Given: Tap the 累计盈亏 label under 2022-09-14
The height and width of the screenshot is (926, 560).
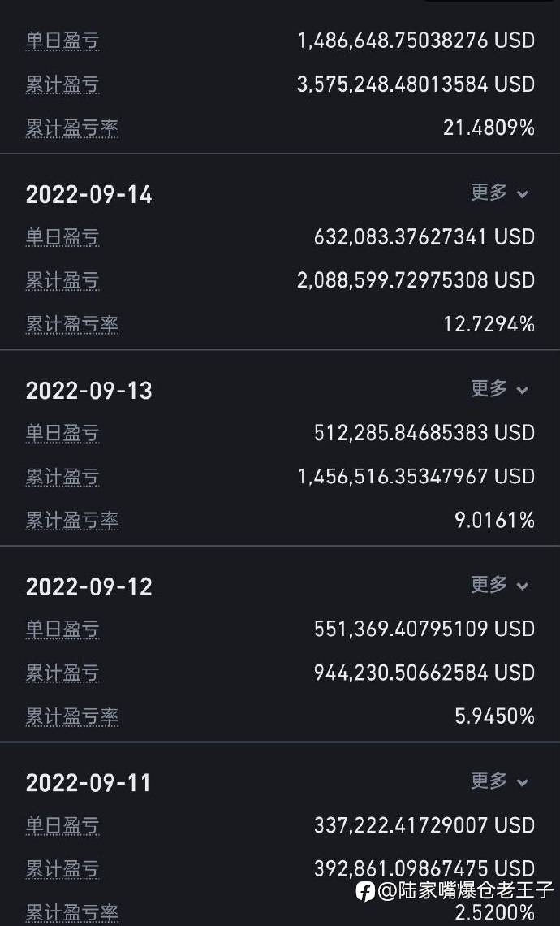Looking at the screenshot, I should [62, 281].
